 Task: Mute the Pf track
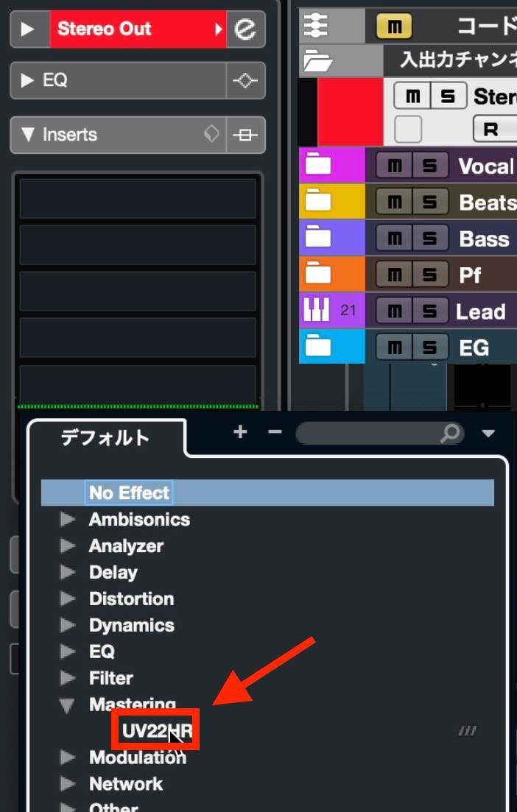394,275
